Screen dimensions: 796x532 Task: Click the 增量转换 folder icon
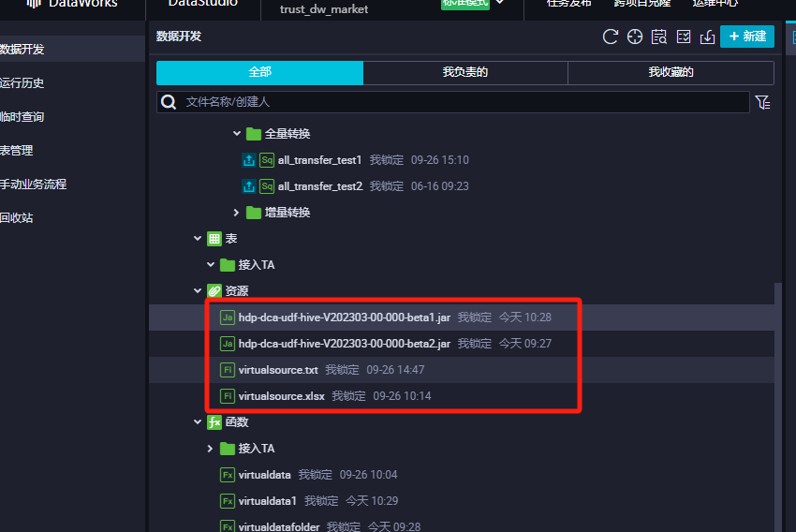[x=254, y=213]
